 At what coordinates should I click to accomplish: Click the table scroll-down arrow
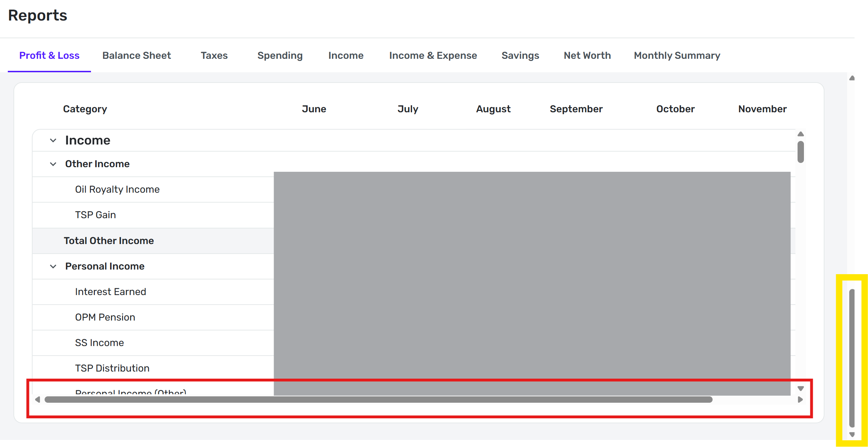pyautogui.click(x=800, y=389)
